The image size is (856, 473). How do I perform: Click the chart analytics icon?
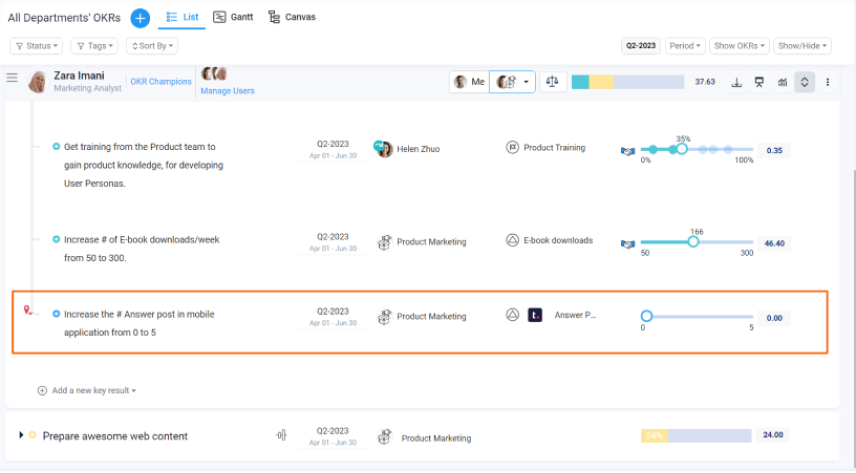click(782, 82)
